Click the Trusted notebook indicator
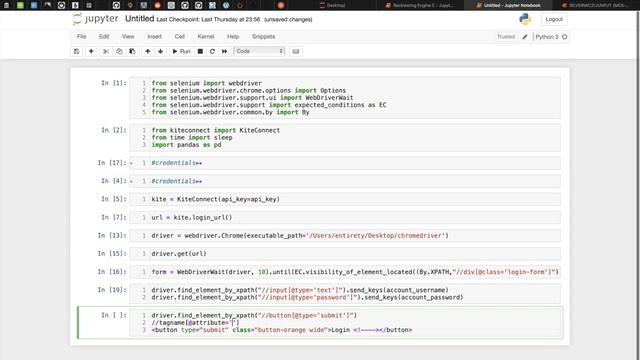Screen dimensions: 640x360 point(506,37)
